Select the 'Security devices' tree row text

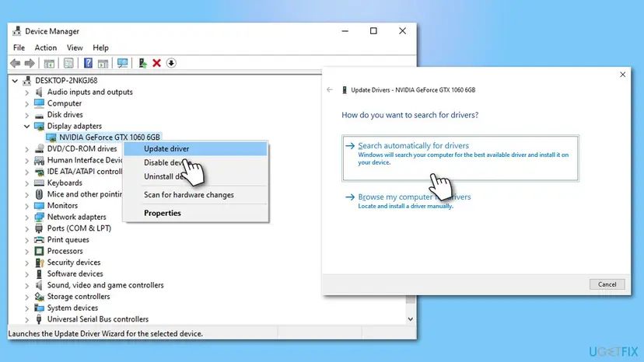pyautogui.click(x=74, y=263)
